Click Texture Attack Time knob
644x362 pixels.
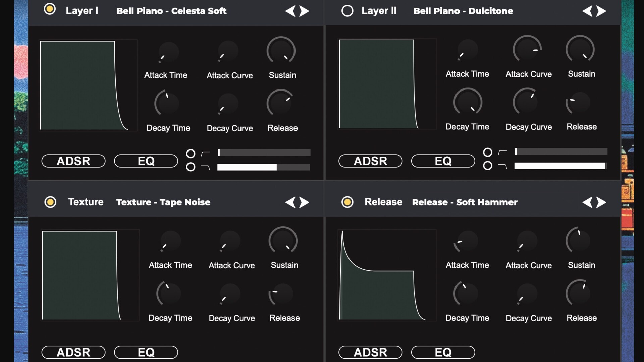point(170,241)
